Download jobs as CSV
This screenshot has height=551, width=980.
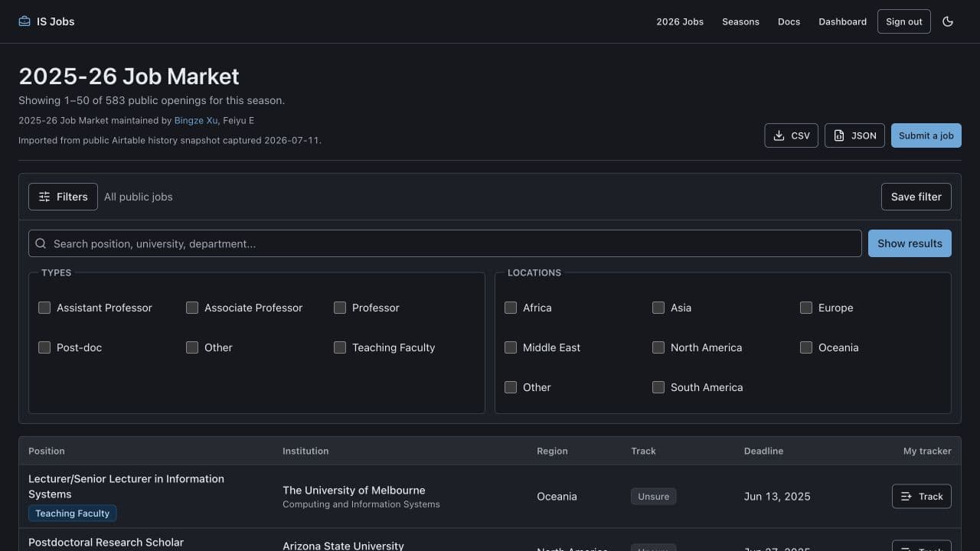[x=792, y=135]
